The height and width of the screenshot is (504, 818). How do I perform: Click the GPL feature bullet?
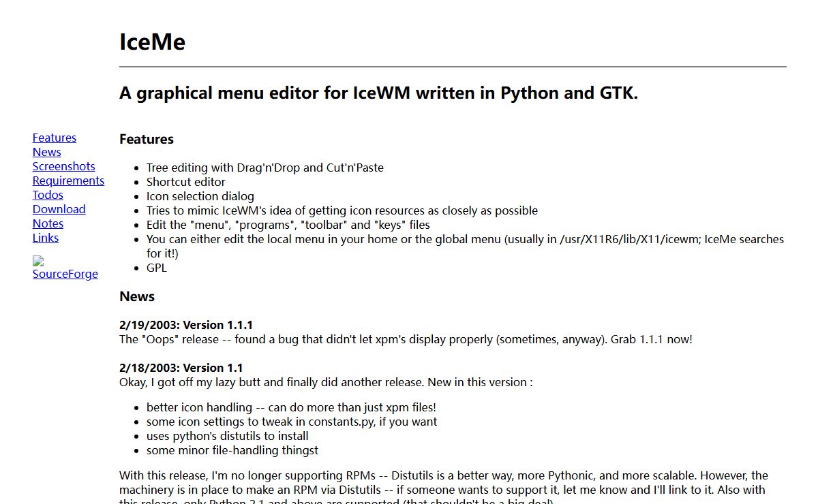tap(156, 268)
